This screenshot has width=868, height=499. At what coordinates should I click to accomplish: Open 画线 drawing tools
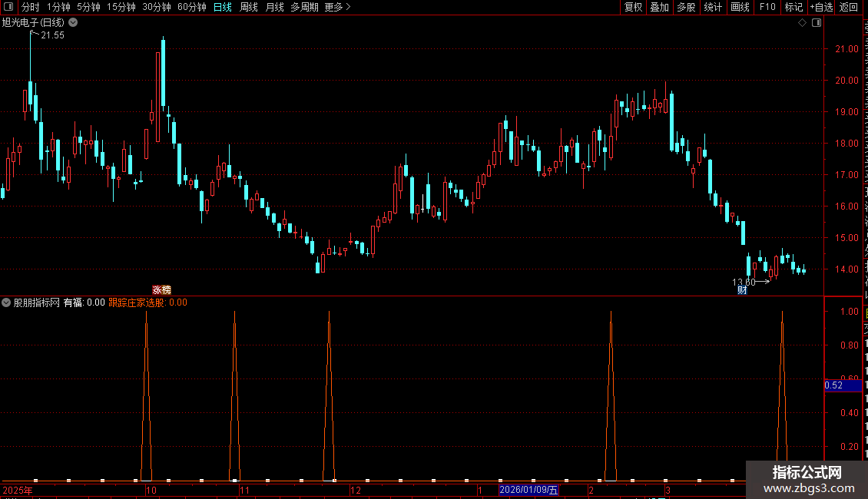pos(740,7)
